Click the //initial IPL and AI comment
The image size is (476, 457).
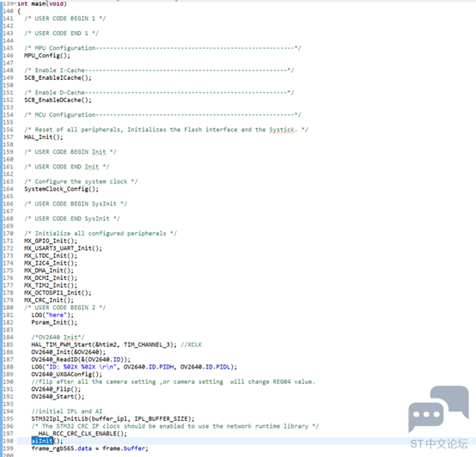[67, 411]
